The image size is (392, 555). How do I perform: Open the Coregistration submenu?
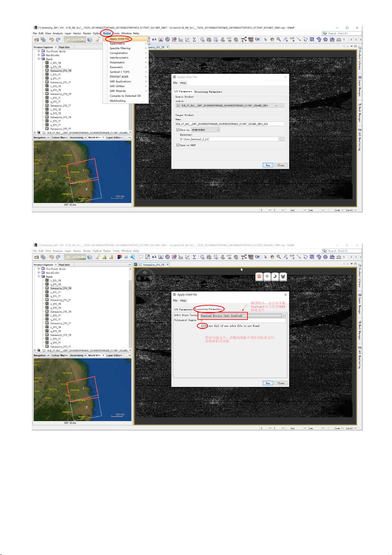coord(126,53)
